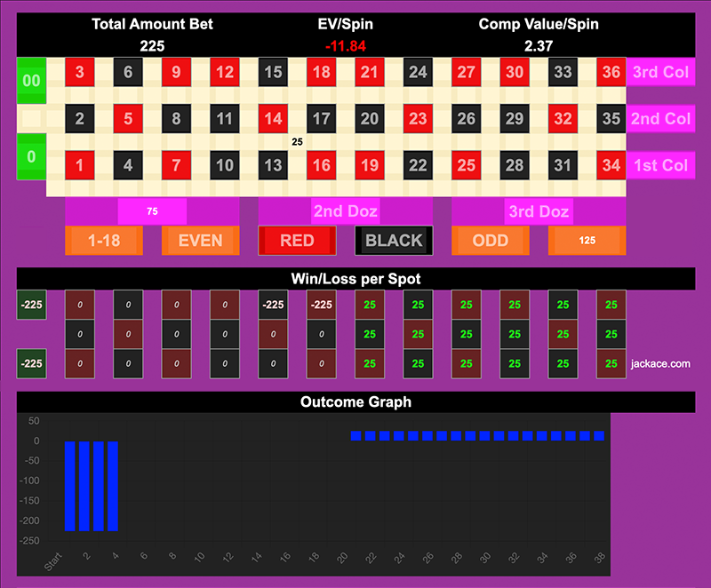Click the 2nd Doz bet area
This screenshot has width=711, height=588.
click(345, 211)
